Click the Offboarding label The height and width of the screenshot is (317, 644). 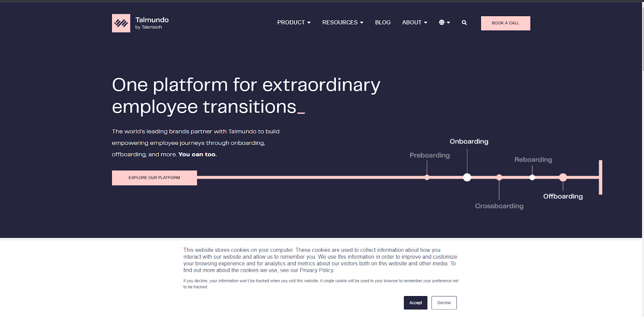click(563, 197)
